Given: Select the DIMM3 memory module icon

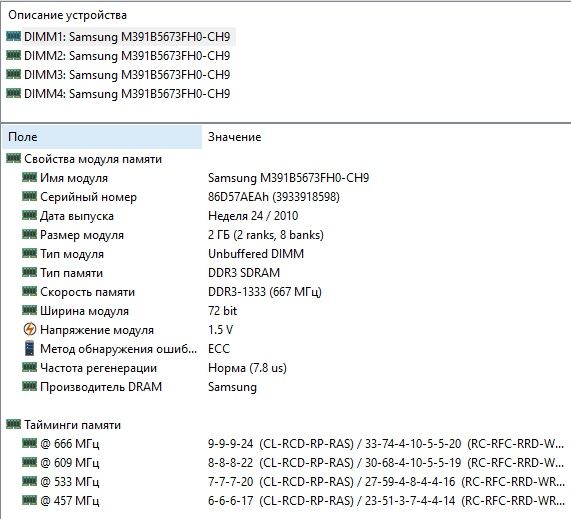Looking at the screenshot, I should click(13, 74).
